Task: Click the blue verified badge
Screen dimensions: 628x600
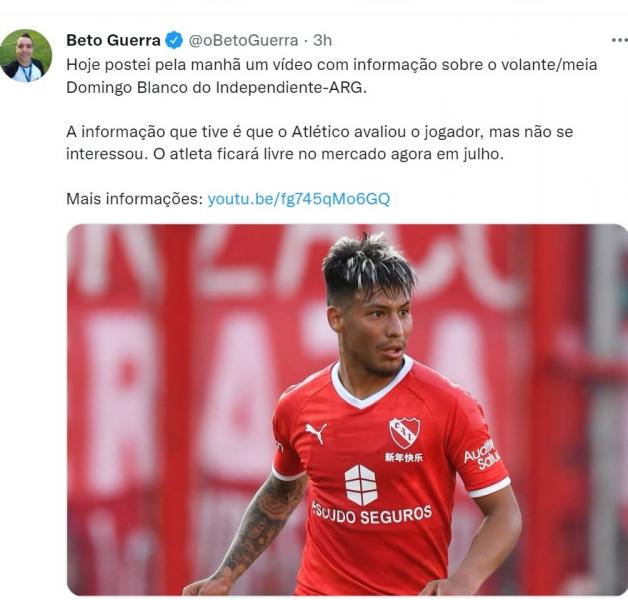Action: (x=174, y=40)
